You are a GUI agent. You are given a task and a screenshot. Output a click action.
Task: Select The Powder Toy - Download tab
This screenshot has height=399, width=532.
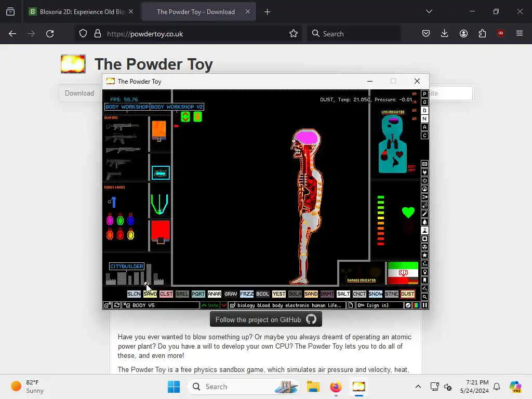(198, 11)
